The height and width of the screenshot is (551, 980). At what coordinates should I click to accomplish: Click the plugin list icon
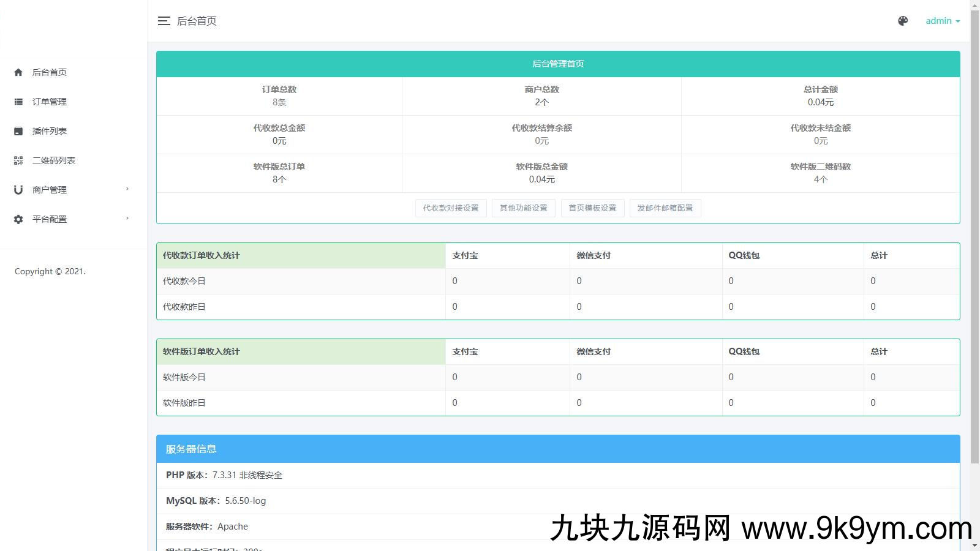click(18, 131)
